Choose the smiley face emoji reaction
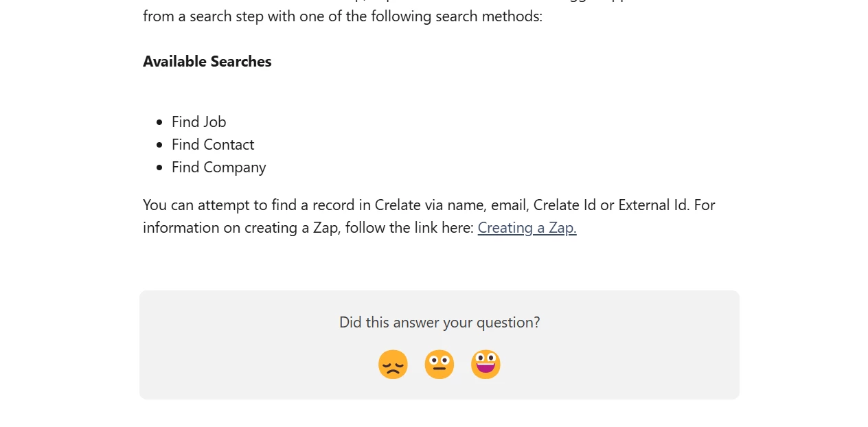 (x=486, y=365)
